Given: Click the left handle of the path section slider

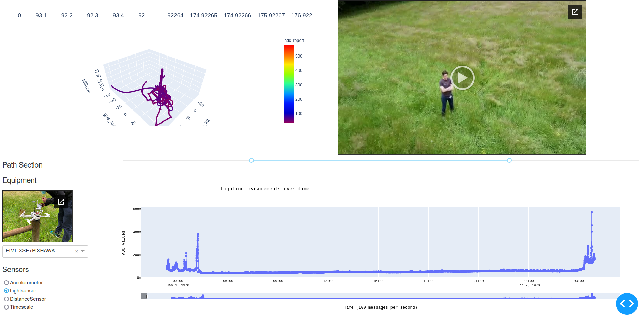Looking at the screenshot, I should [x=251, y=160].
